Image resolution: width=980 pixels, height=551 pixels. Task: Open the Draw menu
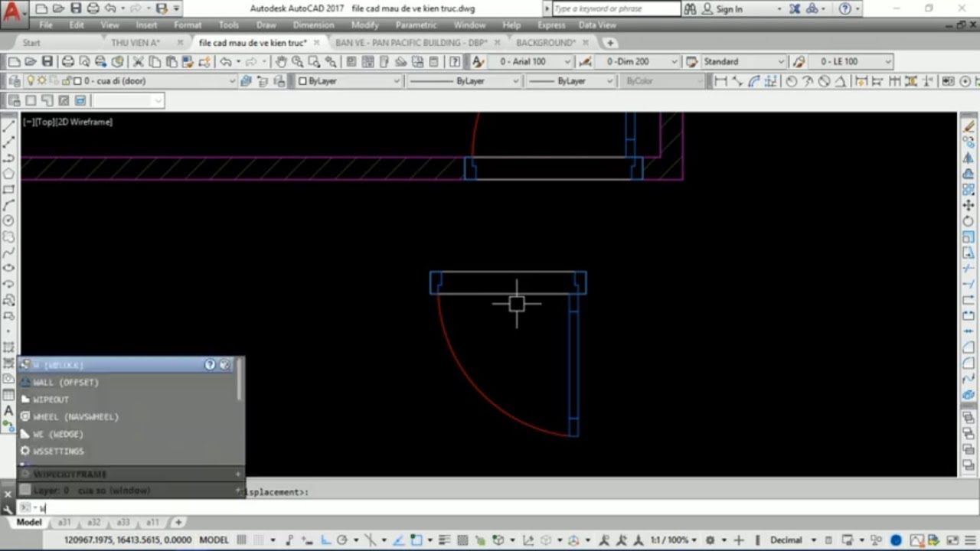click(x=266, y=25)
